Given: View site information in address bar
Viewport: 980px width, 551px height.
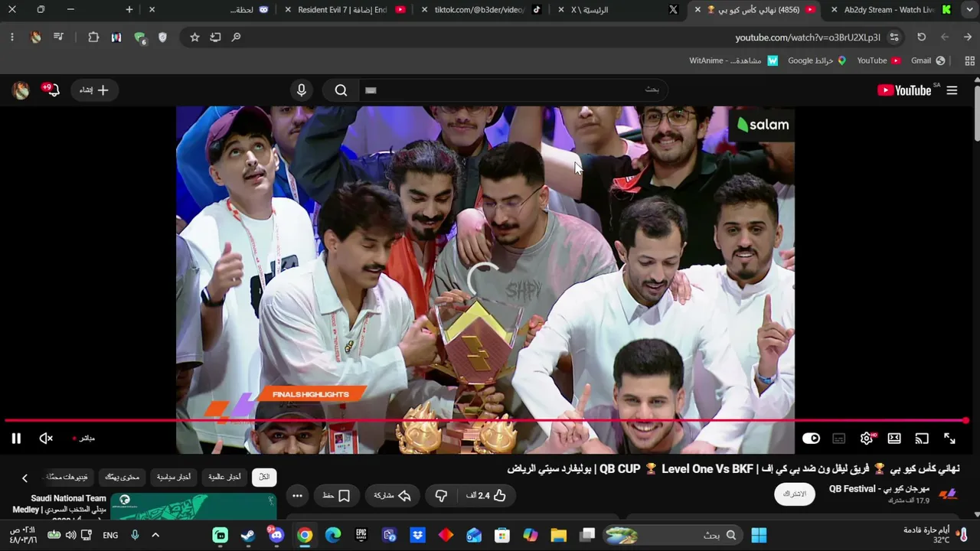Looking at the screenshot, I should point(894,37).
